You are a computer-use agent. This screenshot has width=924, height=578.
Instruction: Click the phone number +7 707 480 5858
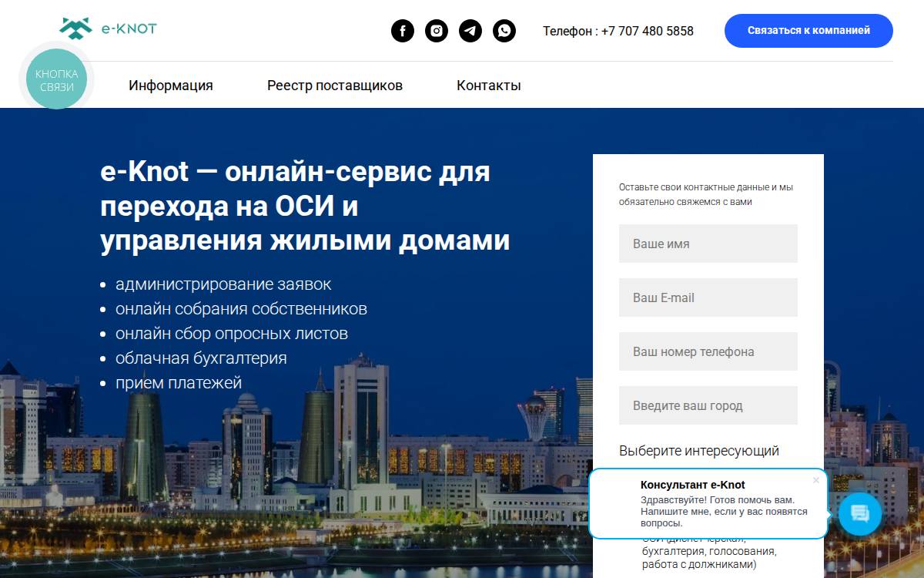click(648, 32)
